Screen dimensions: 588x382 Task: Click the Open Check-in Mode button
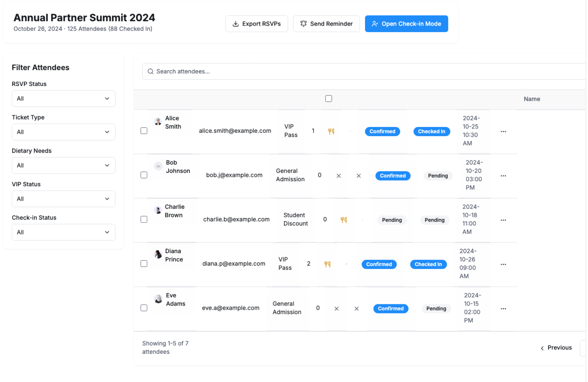click(x=406, y=24)
